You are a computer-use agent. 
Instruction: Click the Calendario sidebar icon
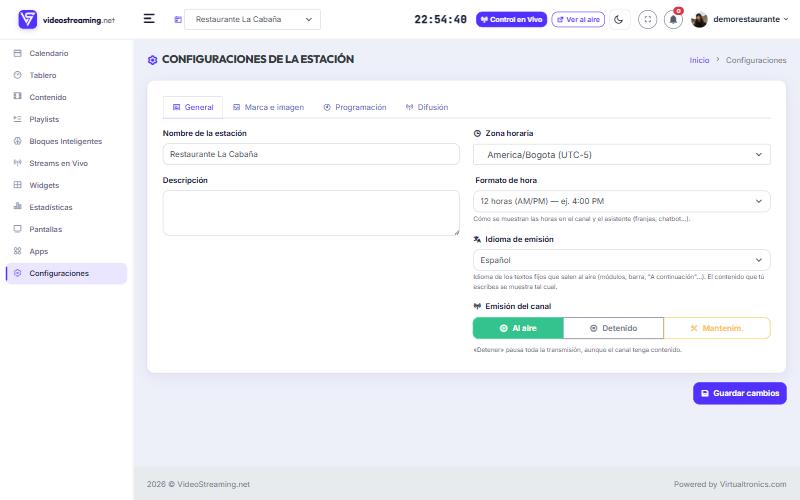17,53
